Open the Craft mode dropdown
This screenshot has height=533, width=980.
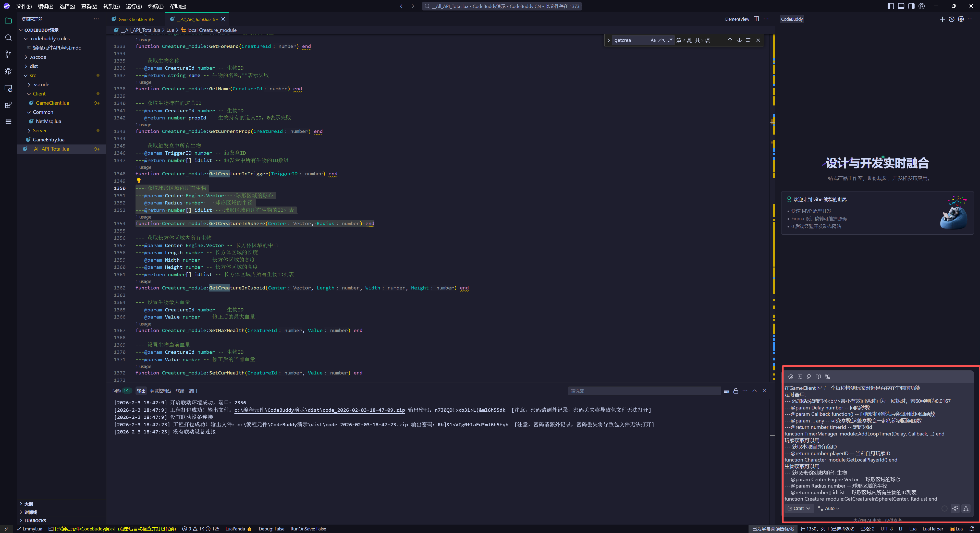(799, 508)
